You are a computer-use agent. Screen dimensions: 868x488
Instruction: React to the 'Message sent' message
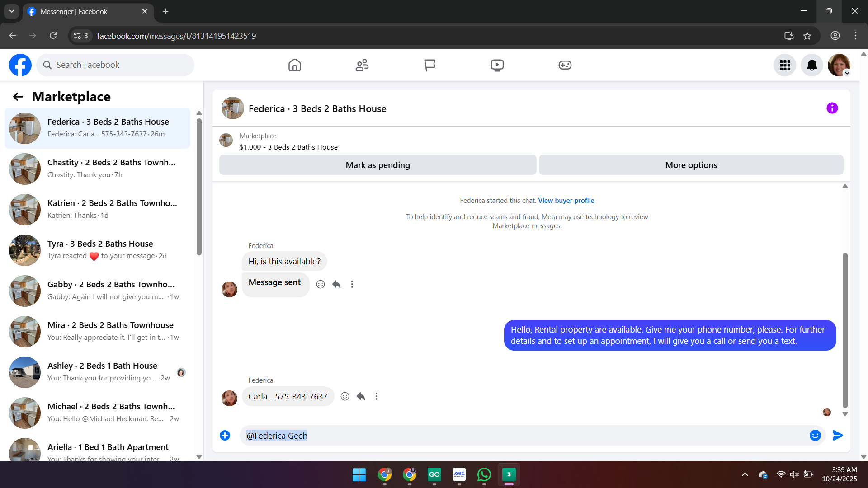pyautogui.click(x=321, y=284)
